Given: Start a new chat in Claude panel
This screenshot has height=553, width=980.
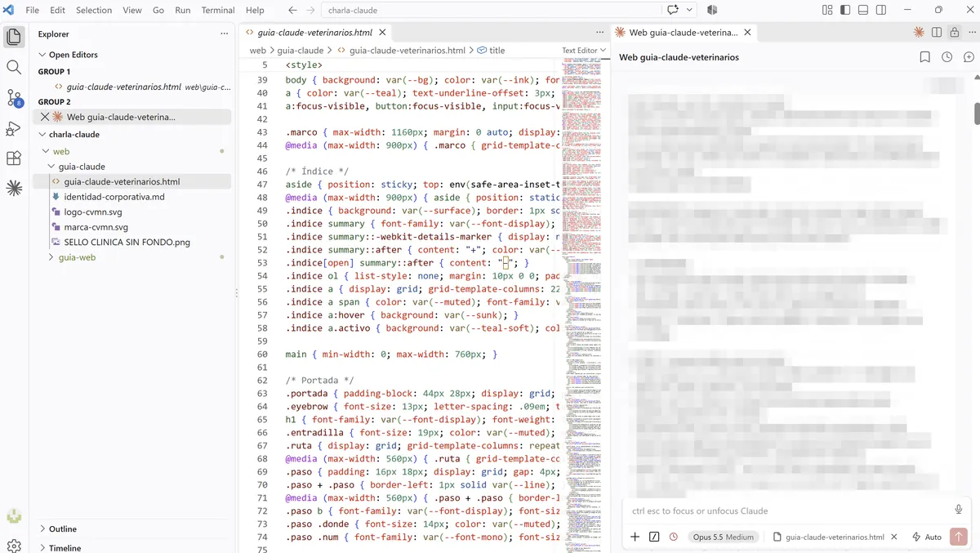Looking at the screenshot, I should click(x=969, y=57).
